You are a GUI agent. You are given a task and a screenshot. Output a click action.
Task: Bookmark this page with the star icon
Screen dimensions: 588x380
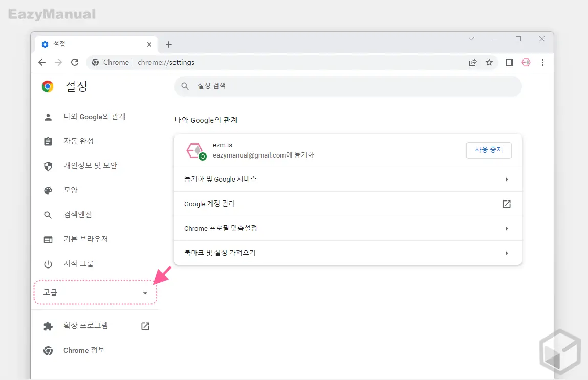point(489,62)
